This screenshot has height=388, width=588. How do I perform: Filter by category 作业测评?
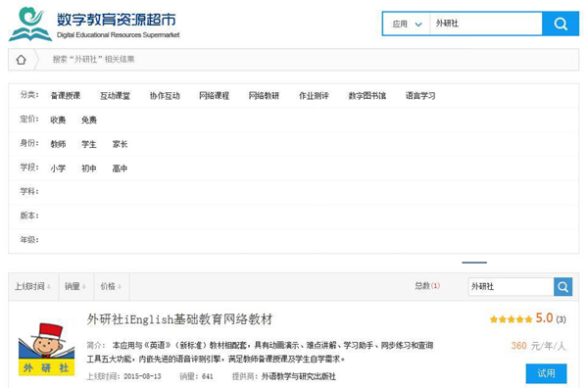314,96
